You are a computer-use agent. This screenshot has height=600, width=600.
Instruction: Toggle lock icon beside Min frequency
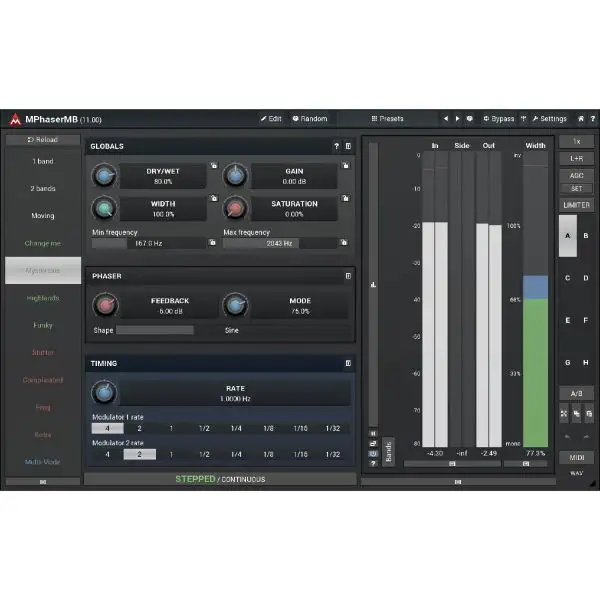[212, 243]
